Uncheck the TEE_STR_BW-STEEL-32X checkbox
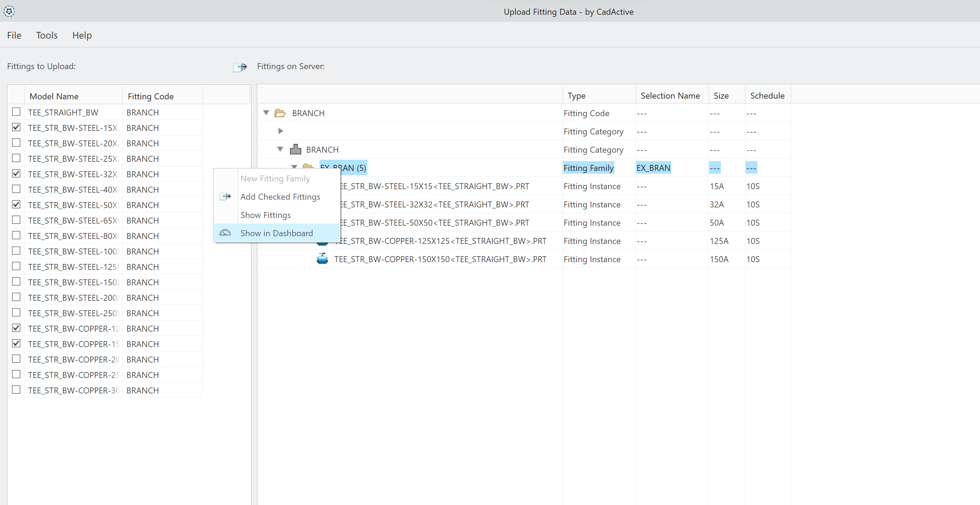Image resolution: width=980 pixels, height=505 pixels. tap(16, 174)
